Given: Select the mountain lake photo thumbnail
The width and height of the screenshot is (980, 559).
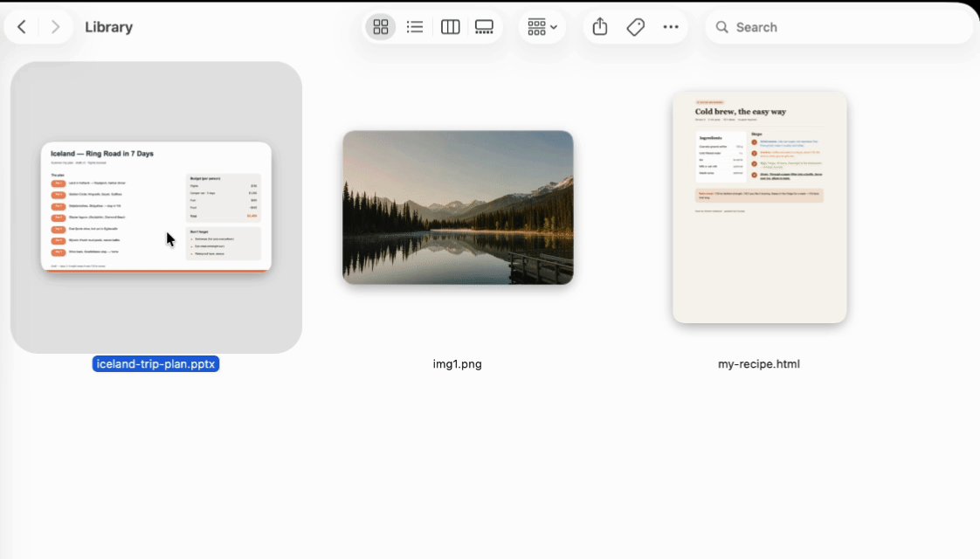Looking at the screenshot, I should pyautogui.click(x=459, y=208).
